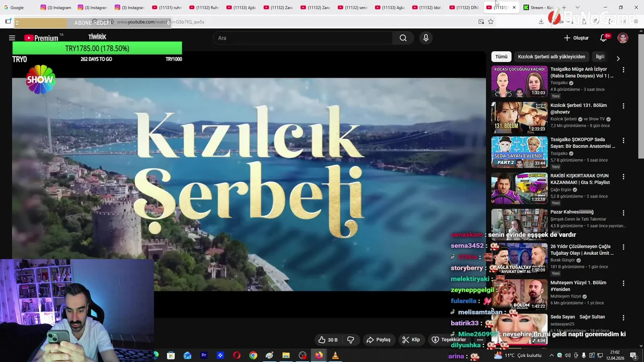644x362 pixels.
Task: Open the taskbar clock showing 21:02
Action: [615, 355]
